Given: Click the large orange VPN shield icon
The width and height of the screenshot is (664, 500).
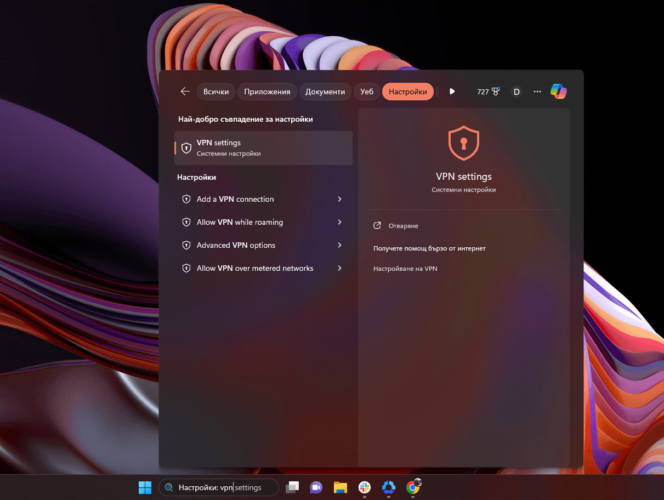Looking at the screenshot, I should 464,143.
